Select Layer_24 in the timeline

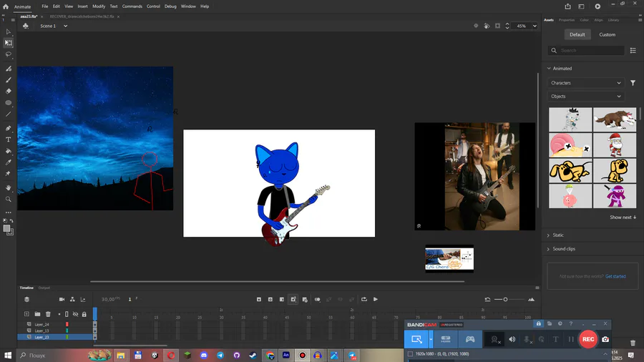[x=42, y=324]
